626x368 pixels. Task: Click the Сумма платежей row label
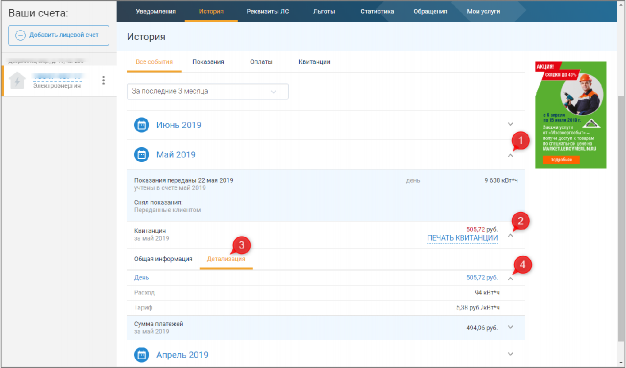tap(158, 324)
